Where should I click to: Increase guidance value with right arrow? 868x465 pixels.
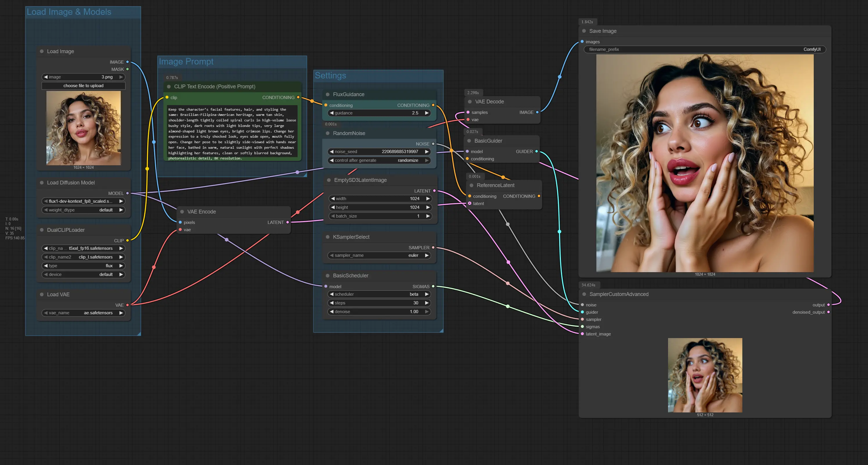(427, 113)
